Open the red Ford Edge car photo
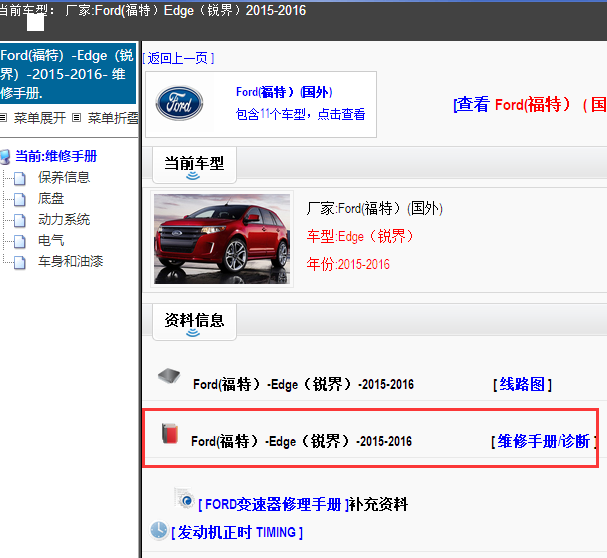 point(222,239)
